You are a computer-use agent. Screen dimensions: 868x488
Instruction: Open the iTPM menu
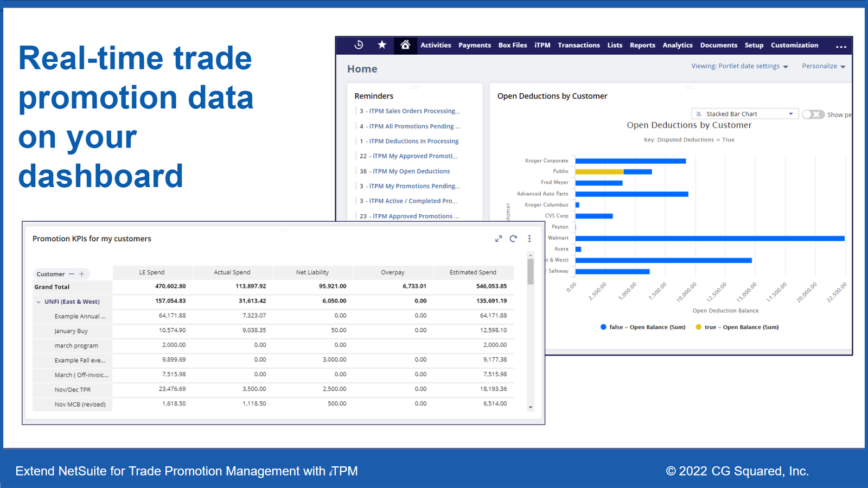click(542, 45)
